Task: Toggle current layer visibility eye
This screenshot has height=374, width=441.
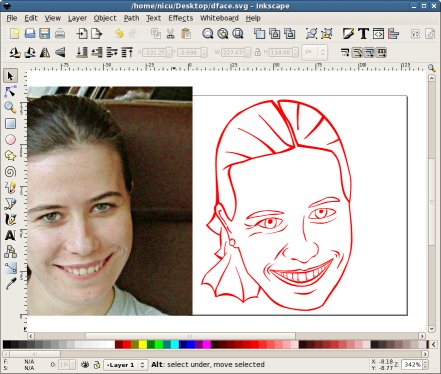Action: coord(85,365)
